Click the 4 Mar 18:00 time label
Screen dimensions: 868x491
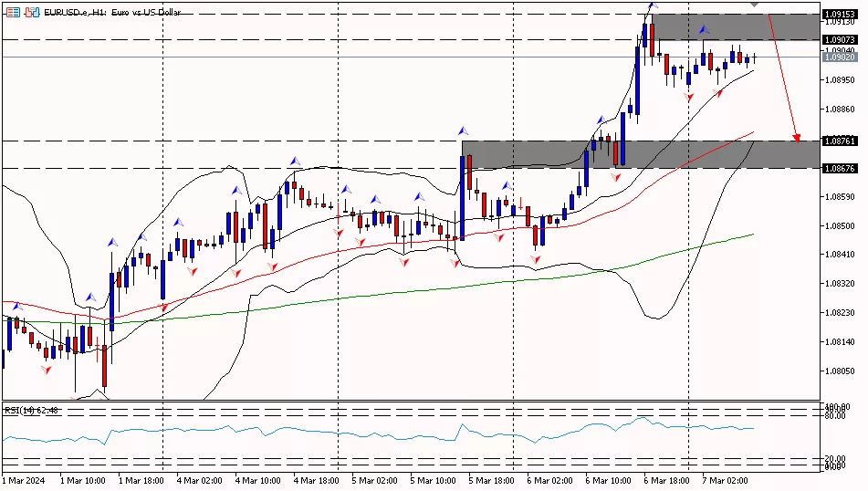coord(316,480)
